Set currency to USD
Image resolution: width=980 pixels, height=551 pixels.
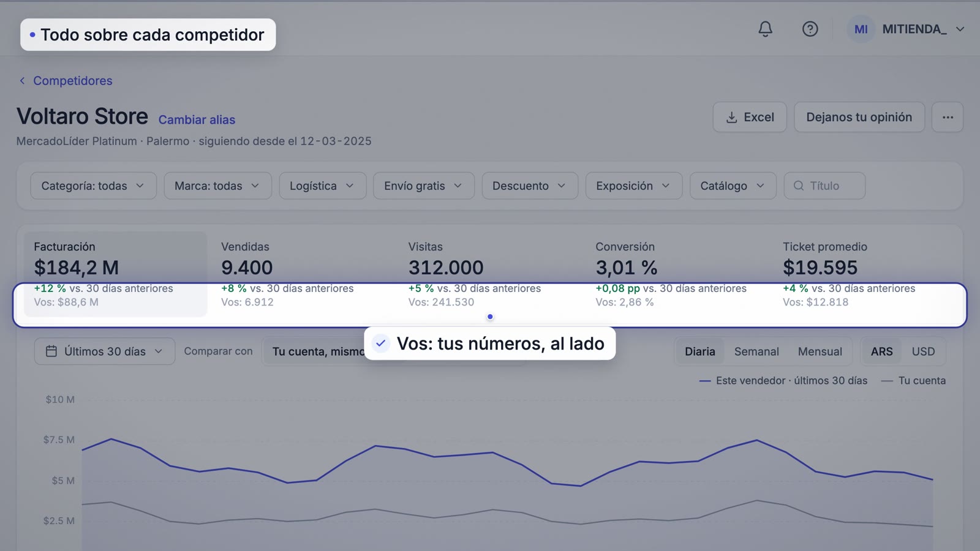923,351
